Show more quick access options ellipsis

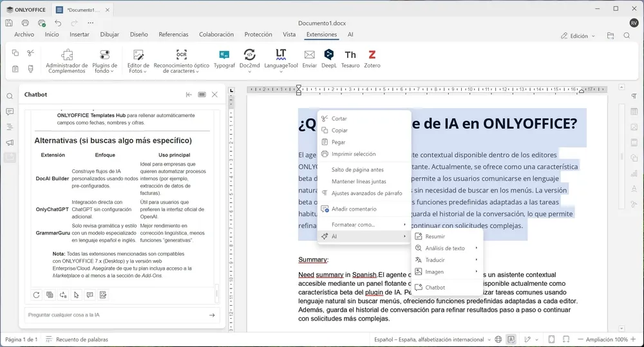click(x=90, y=23)
